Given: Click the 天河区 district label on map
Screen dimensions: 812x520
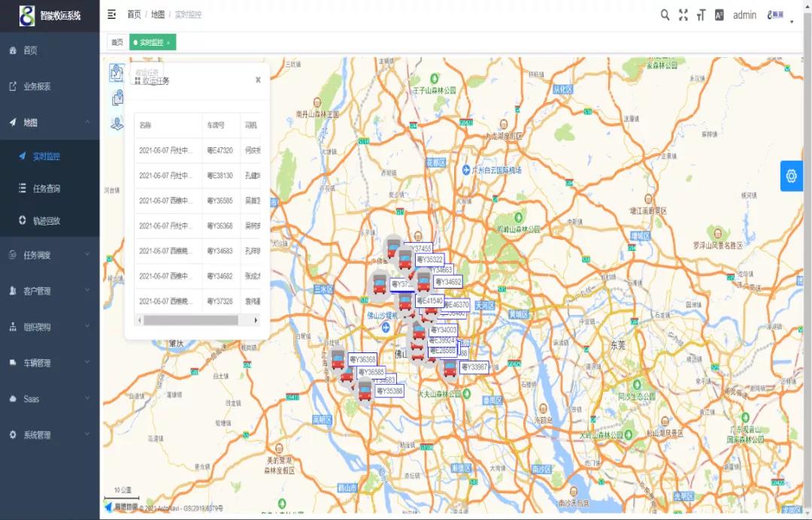Looking at the screenshot, I should point(485,305).
